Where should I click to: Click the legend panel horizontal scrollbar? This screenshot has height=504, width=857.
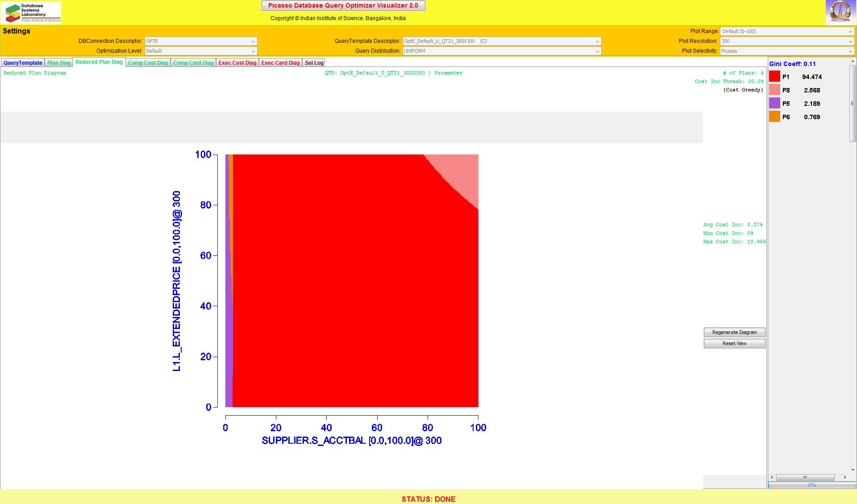[x=805, y=477]
